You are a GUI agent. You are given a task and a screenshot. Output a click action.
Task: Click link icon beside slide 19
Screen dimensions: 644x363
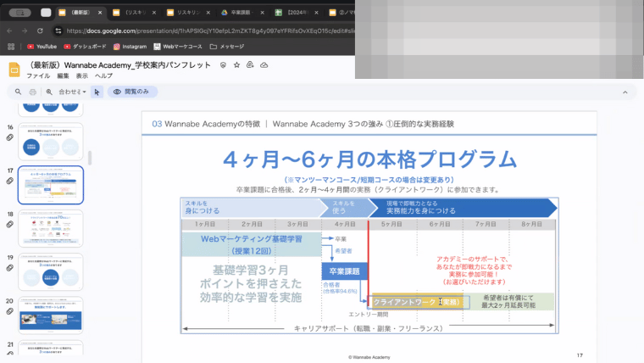point(10,268)
